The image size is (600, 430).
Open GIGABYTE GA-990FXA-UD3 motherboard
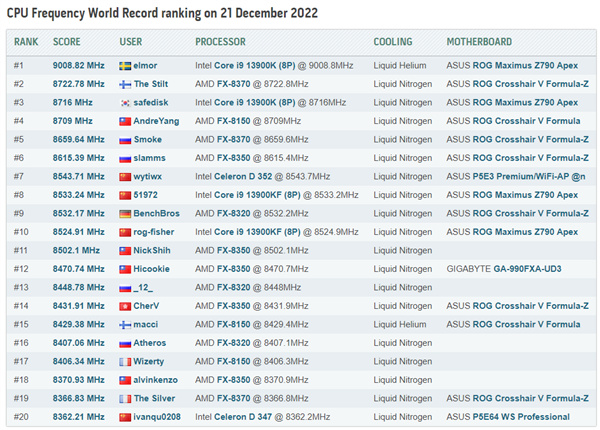(x=504, y=269)
